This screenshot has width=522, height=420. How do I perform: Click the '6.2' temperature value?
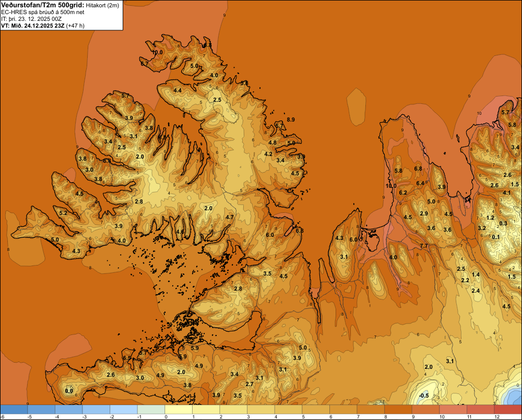coord(403,193)
